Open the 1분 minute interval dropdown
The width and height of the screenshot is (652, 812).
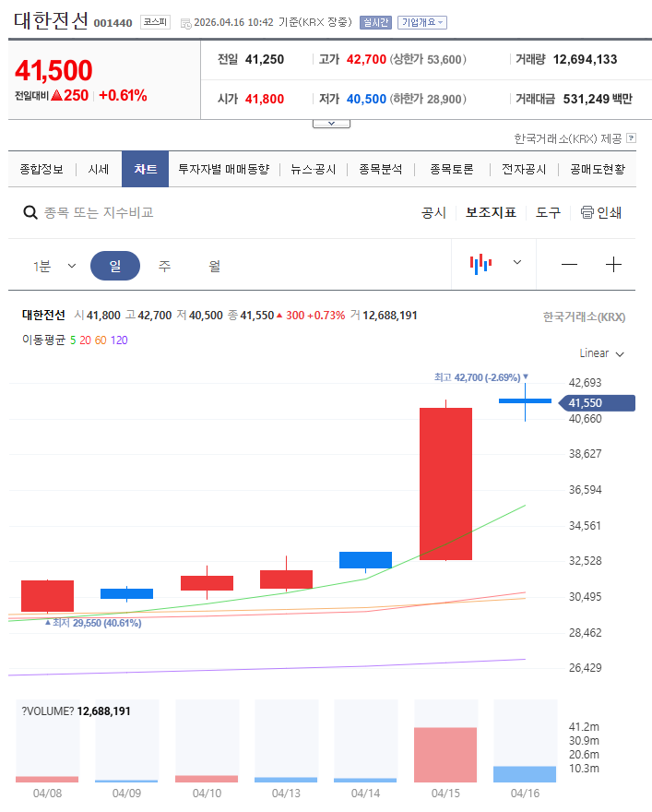coord(54,266)
